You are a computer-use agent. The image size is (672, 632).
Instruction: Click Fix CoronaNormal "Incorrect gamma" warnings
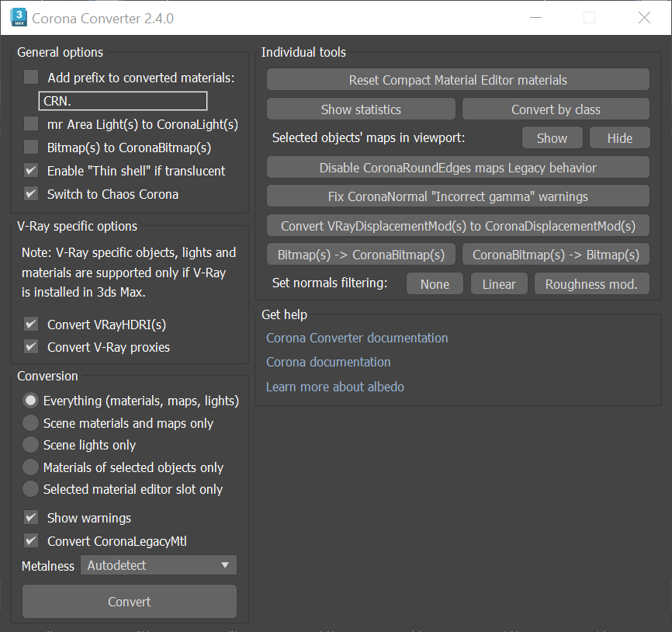point(458,196)
